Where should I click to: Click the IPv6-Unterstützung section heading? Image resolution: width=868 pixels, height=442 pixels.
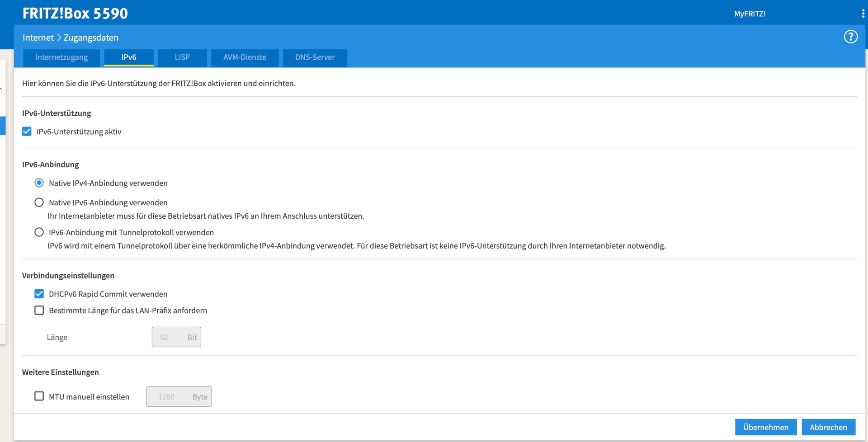(57, 113)
